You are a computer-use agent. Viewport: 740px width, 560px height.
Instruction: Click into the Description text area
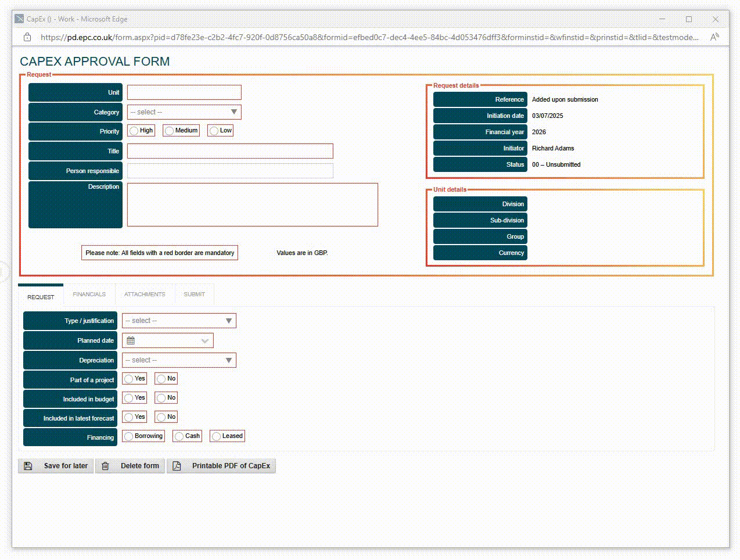point(253,204)
